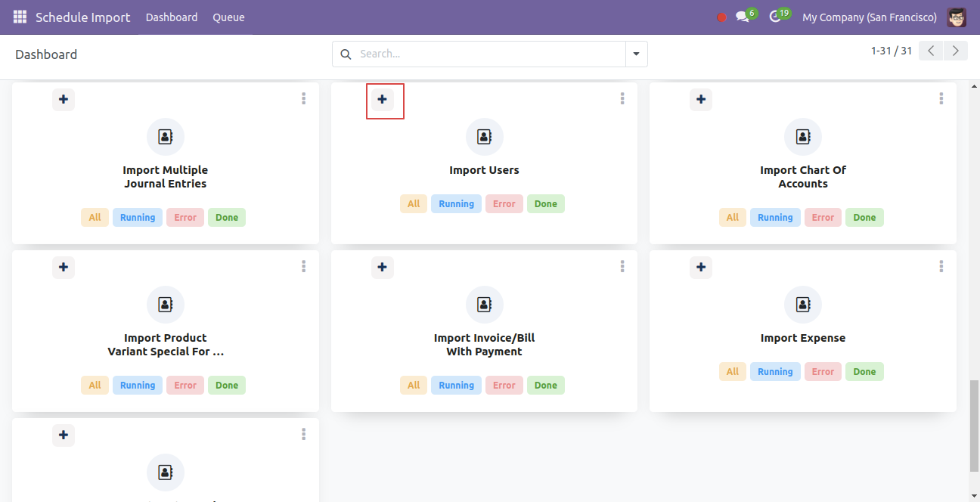Image resolution: width=980 pixels, height=502 pixels.
Task: Show All for Import Invoice/Bill With Payment
Action: [x=414, y=386]
